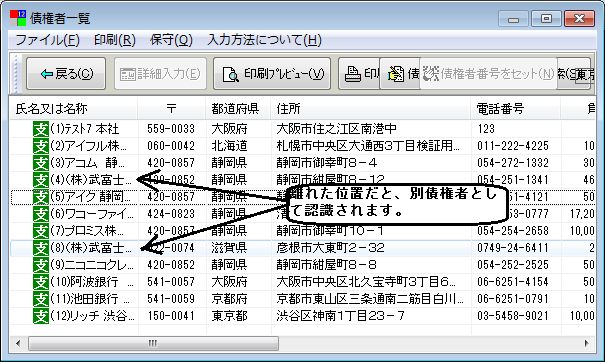Open 印刷プレビュー(V) print preview
Screen dimensions: 605x362
272,73
